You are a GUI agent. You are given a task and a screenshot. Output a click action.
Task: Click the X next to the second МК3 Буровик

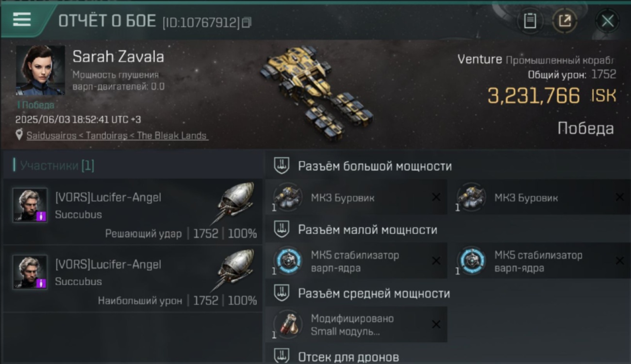620,197
